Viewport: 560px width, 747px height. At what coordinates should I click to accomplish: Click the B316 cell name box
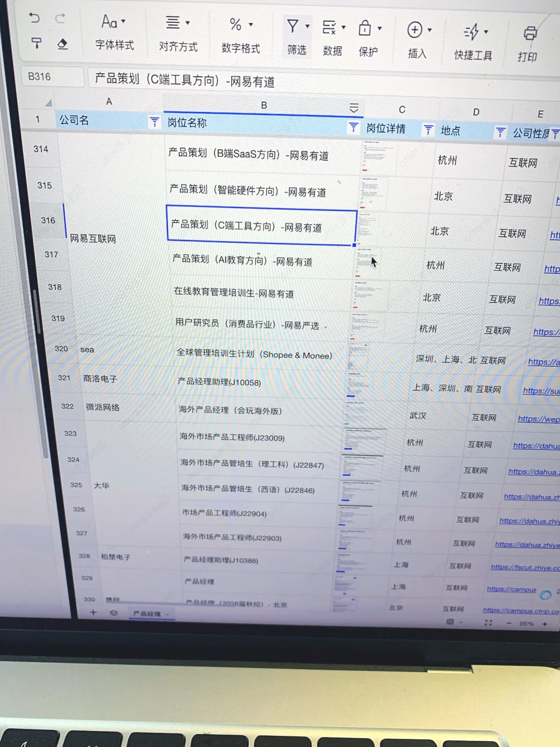tap(52, 77)
